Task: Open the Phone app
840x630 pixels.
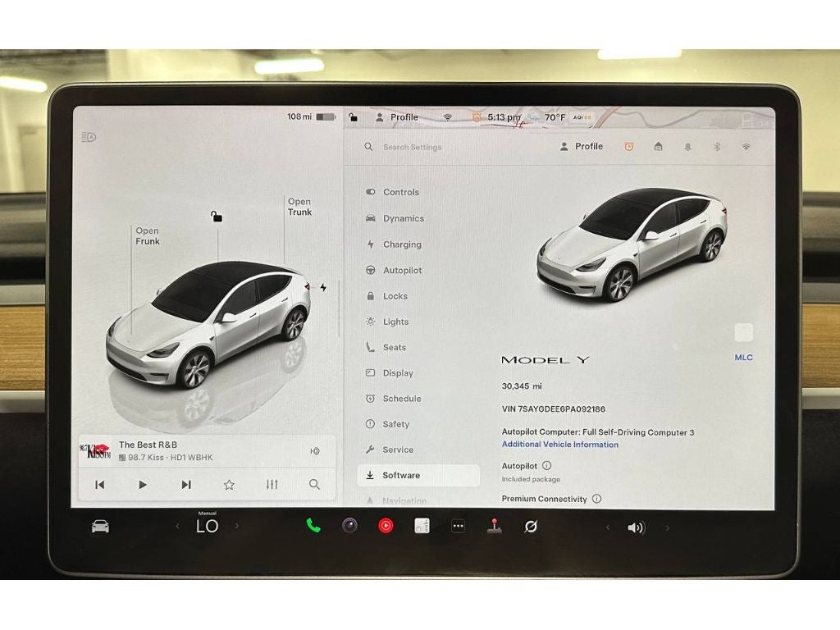Action: [x=313, y=526]
